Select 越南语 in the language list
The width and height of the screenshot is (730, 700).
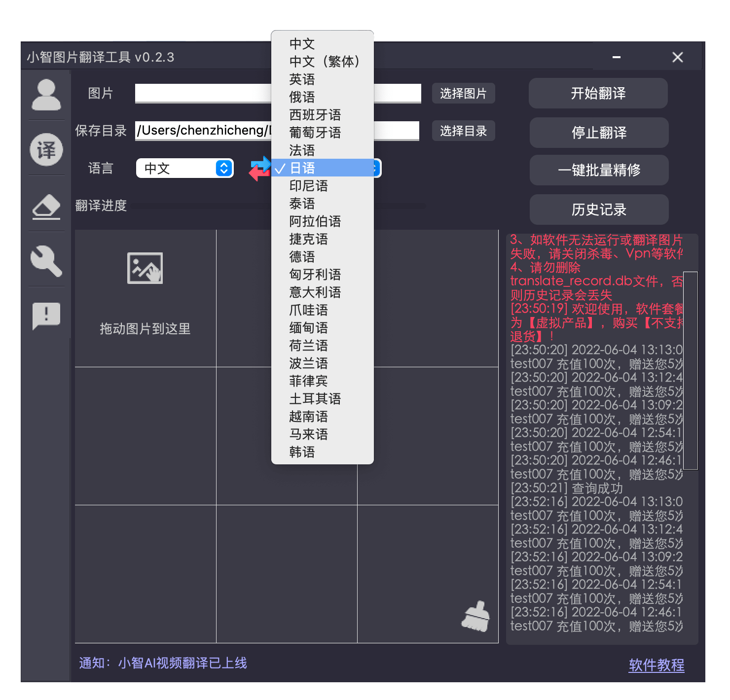pos(323,417)
